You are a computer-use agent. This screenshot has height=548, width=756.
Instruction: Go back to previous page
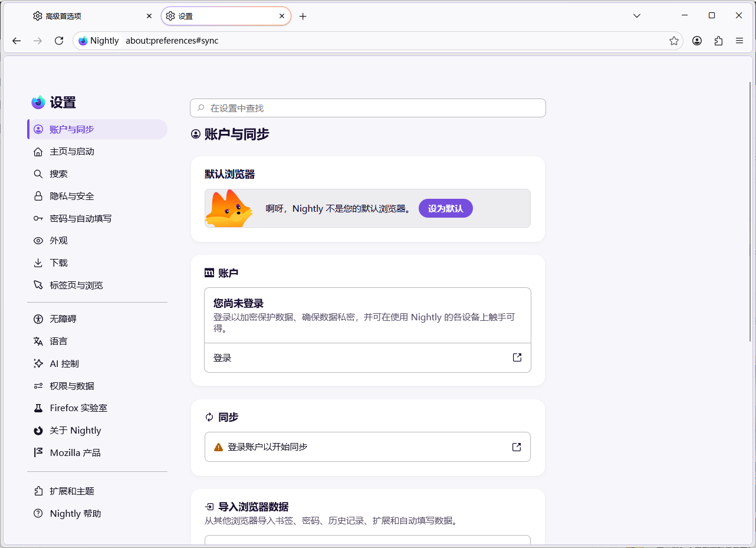pyautogui.click(x=17, y=41)
